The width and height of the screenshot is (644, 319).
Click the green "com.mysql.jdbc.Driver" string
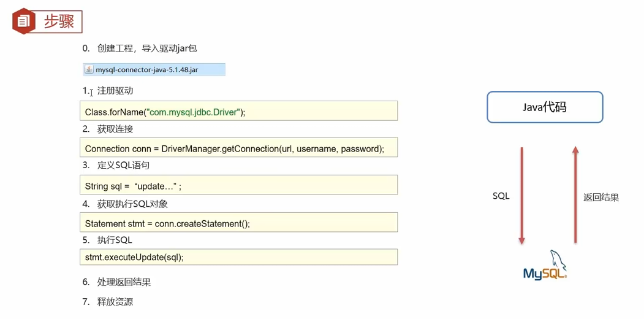pos(194,112)
